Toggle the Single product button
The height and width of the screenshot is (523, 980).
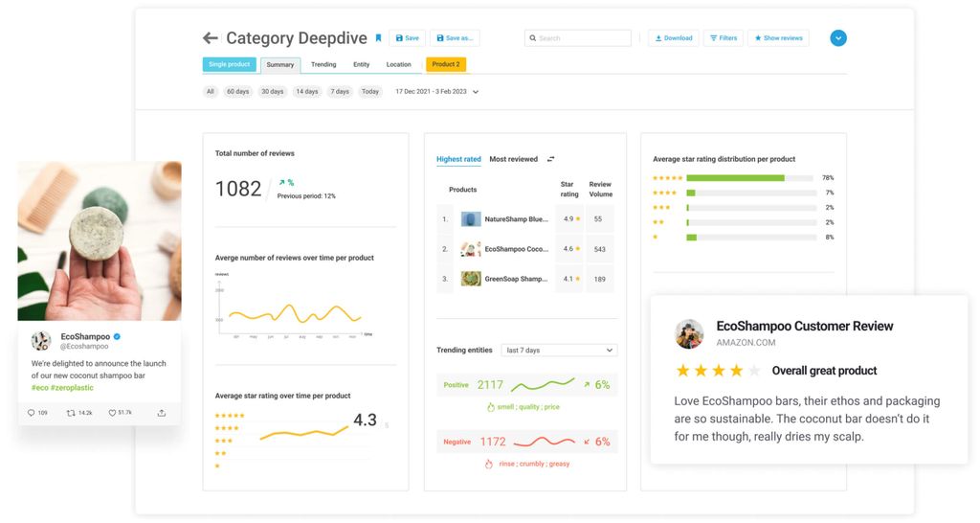click(230, 65)
